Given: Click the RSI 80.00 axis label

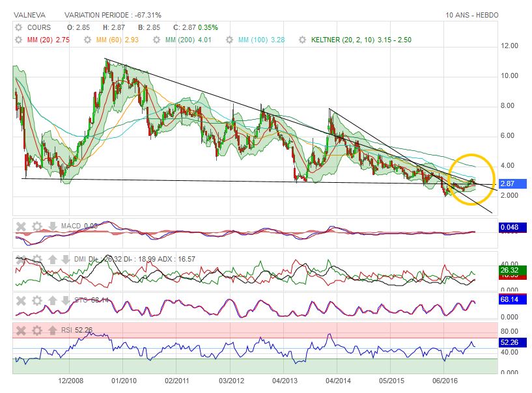Looking at the screenshot, I should click(510, 331).
